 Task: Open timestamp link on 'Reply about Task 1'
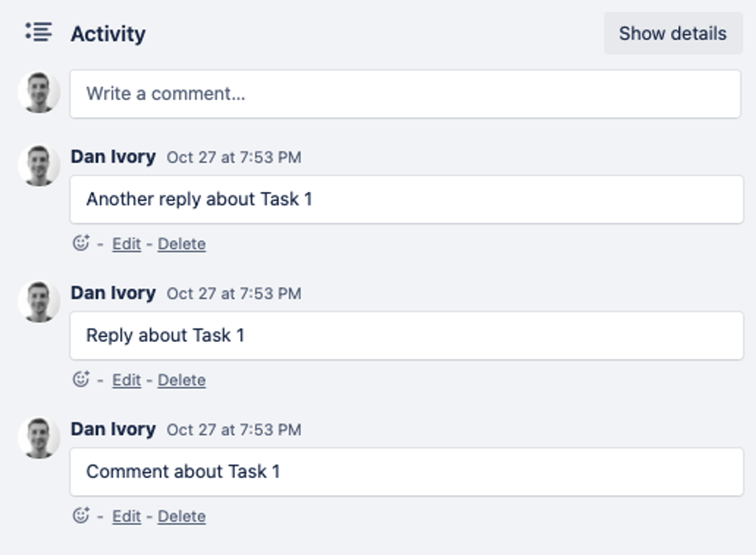(234, 294)
